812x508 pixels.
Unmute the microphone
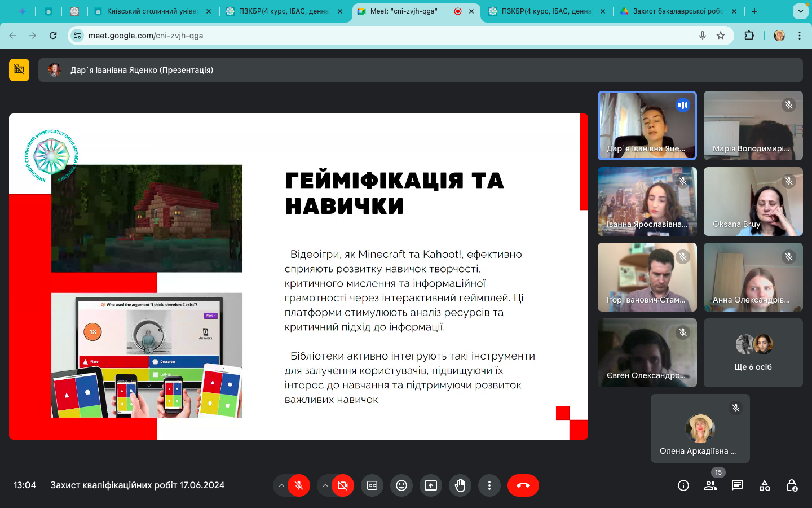point(299,485)
